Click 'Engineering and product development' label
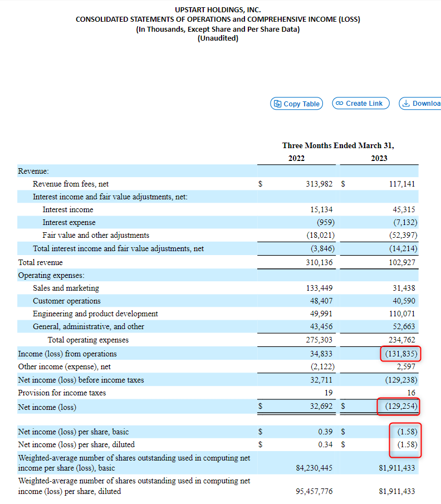 pyautogui.click(x=95, y=314)
